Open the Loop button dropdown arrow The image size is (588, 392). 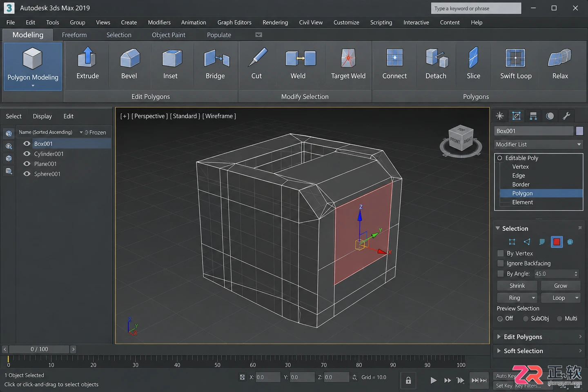pyautogui.click(x=577, y=298)
